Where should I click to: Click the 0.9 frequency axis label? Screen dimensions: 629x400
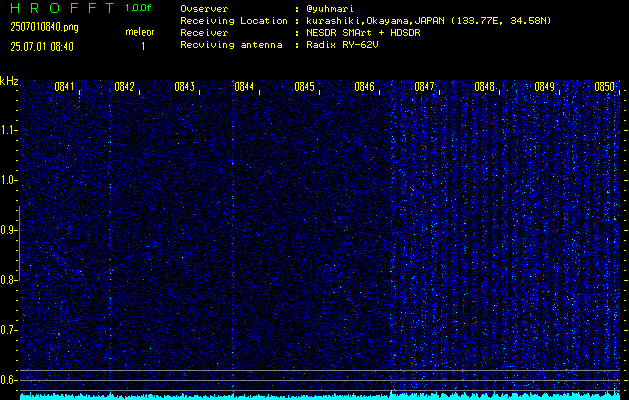[x=9, y=230]
